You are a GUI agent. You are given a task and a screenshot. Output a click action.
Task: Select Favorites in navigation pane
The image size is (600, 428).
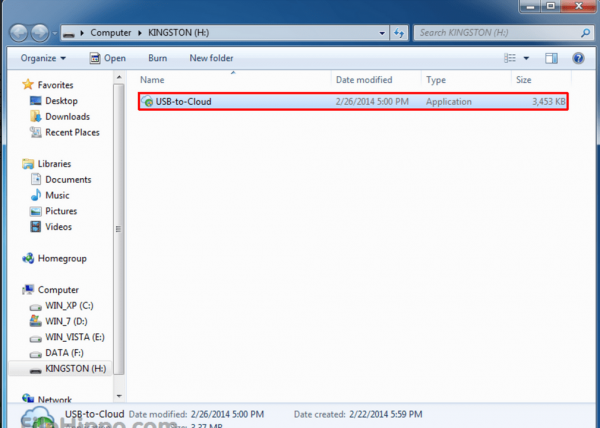tap(55, 85)
